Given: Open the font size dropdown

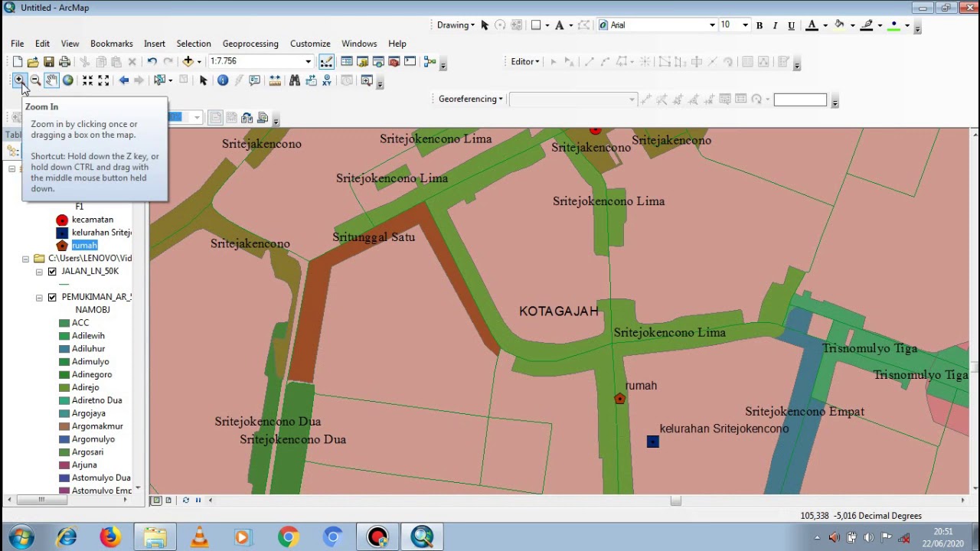Looking at the screenshot, I should (745, 25).
